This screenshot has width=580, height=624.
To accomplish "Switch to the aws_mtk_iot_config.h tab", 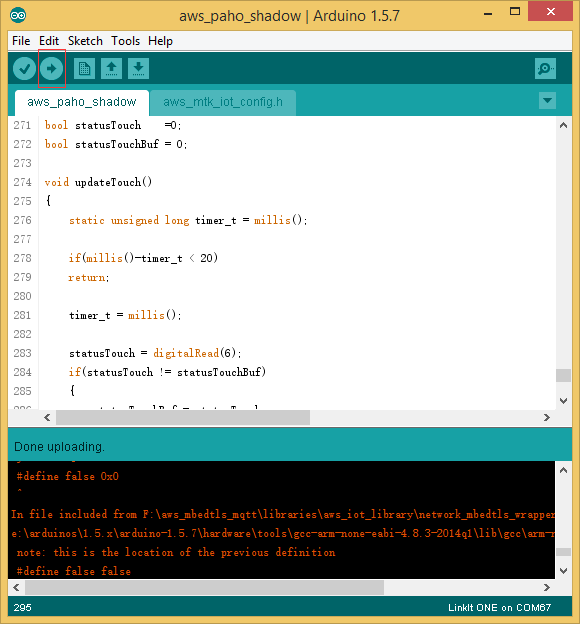I will [x=223, y=102].
